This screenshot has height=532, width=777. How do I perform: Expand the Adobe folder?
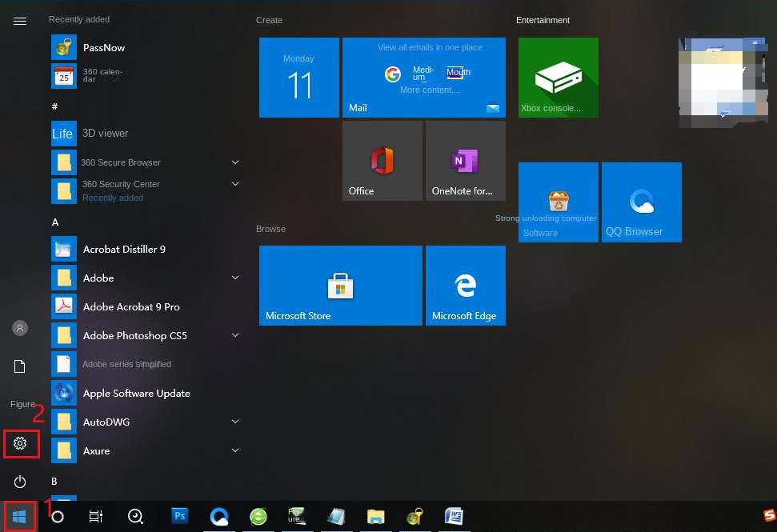tap(235, 278)
